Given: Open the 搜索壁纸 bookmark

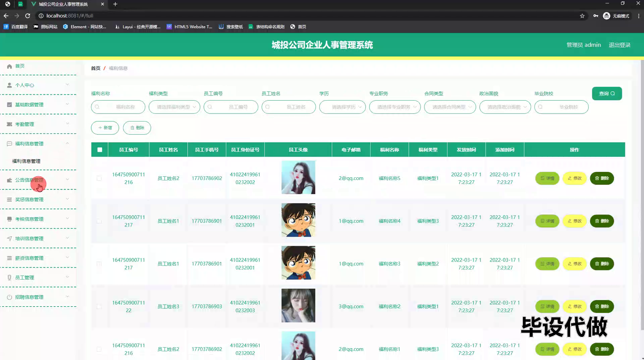Looking at the screenshot, I should click(x=231, y=27).
